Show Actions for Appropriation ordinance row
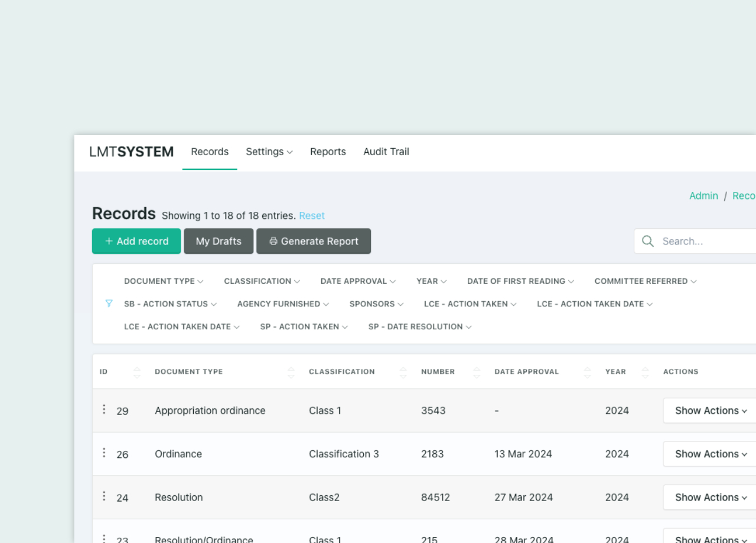This screenshot has height=543, width=756. pos(711,410)
